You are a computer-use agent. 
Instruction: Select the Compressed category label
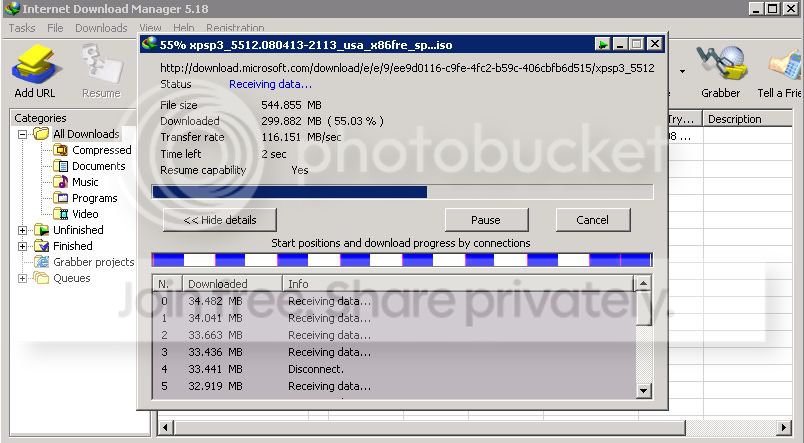(102, 150)
